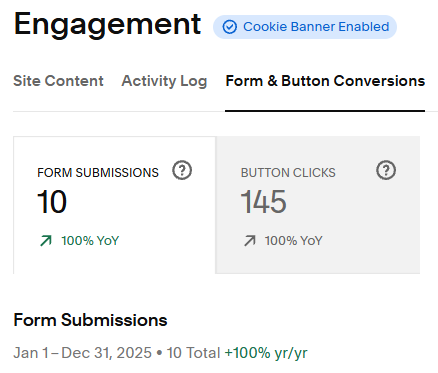This screenshot has height=373, width=438.
Task: Switch to the Site Content tab
Action: click(58, 81)
